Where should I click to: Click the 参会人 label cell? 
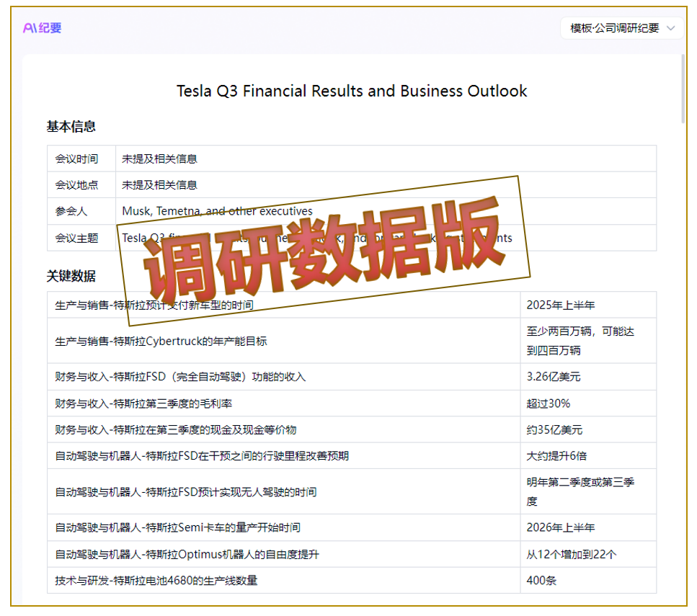[x=81, y=211]
